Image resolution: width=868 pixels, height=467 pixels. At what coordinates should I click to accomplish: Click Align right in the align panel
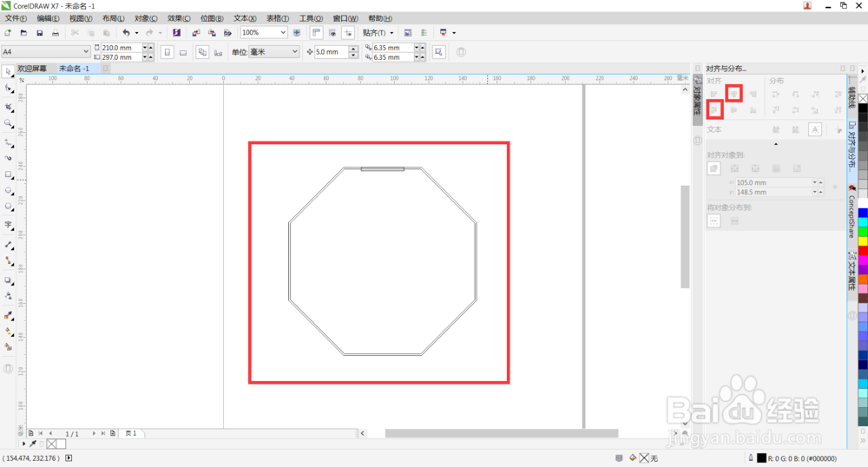pyautogui.click(x=753, y=95)
